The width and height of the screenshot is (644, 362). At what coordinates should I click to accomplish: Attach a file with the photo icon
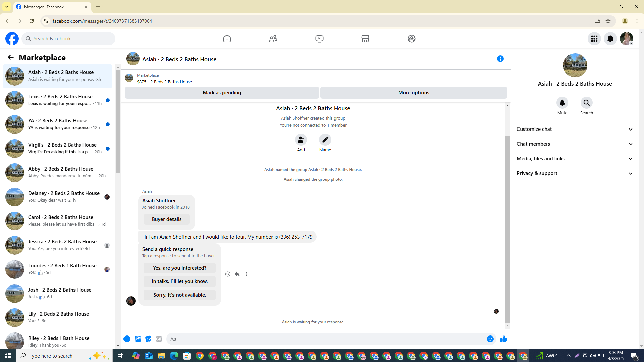tap(138, 339)
